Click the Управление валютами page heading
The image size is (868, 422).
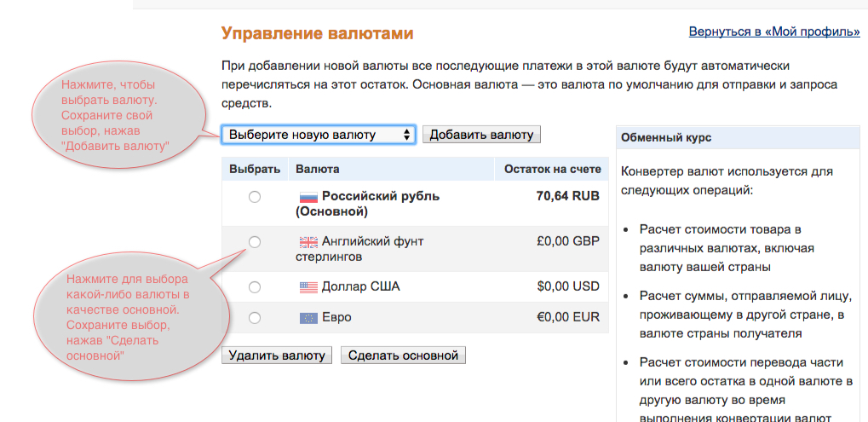[317, 34]
